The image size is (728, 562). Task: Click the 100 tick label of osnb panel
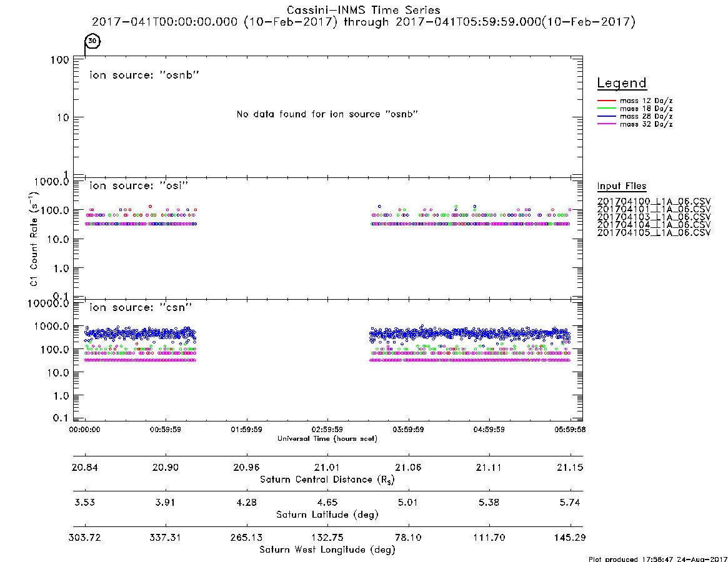60,60
